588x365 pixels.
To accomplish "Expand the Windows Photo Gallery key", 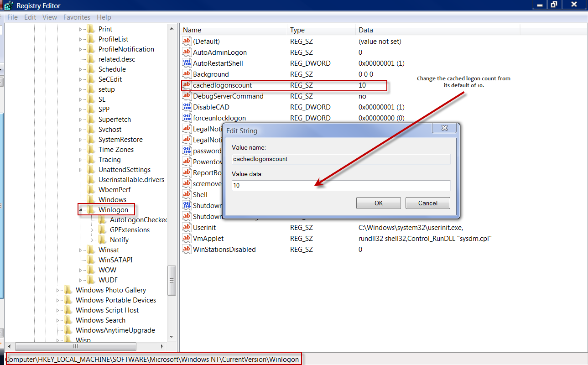I will [x=58, y=290].
